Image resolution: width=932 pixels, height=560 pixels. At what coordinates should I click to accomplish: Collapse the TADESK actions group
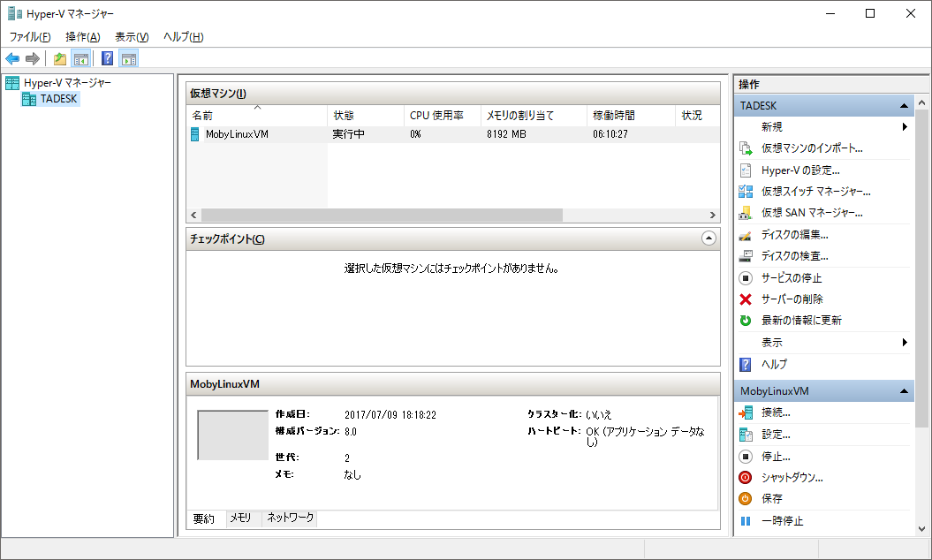click(x=904, y=106)
